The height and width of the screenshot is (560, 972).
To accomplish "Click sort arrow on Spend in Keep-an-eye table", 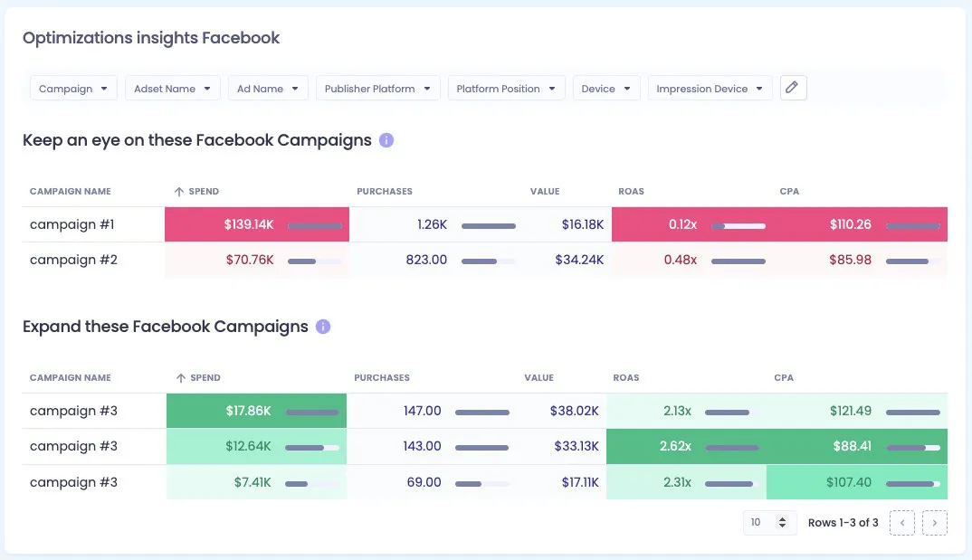I will point(179,192).
